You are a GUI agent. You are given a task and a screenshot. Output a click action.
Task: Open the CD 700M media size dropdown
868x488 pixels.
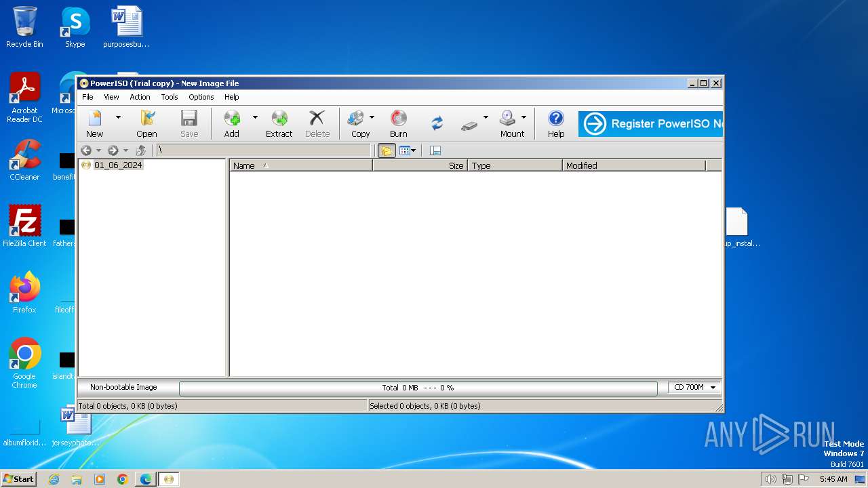coord(694,388)
